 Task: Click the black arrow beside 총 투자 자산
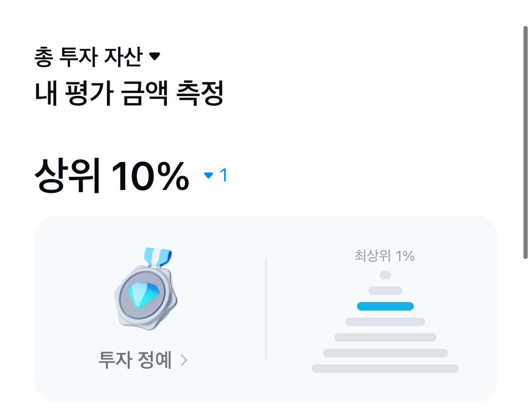point(155,57)
